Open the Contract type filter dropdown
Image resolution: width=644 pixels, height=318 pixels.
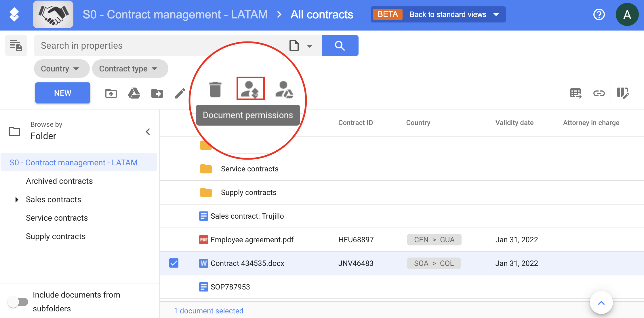130,69
